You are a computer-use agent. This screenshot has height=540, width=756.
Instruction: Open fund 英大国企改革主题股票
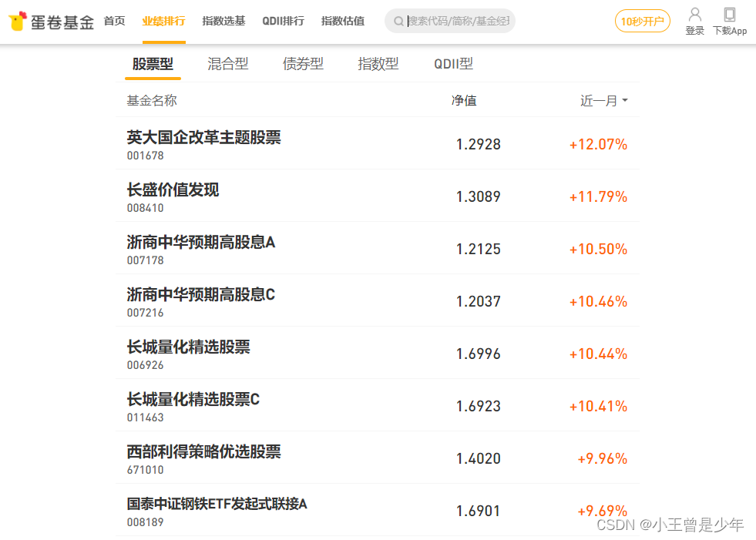click(x=204, y=138)
